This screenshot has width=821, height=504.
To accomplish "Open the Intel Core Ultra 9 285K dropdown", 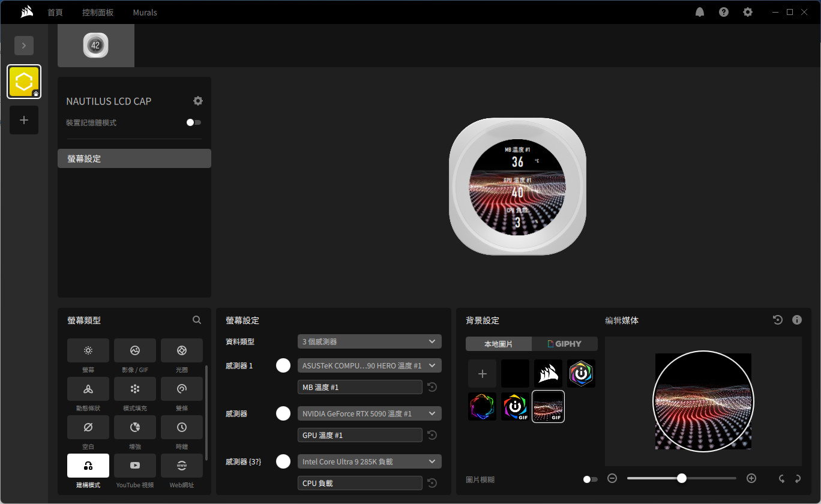I will coord(370,461).
